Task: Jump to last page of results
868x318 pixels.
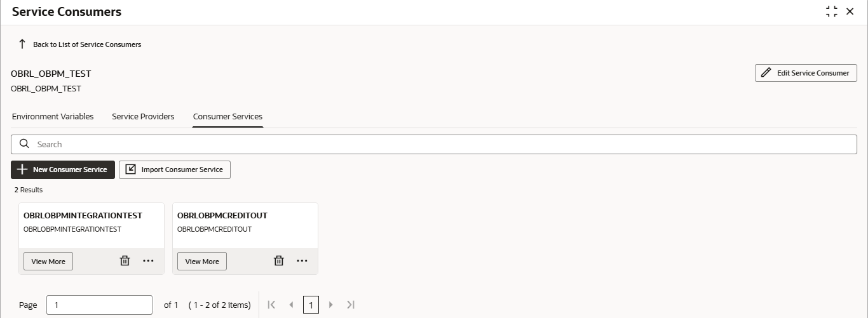Action: 350,305
